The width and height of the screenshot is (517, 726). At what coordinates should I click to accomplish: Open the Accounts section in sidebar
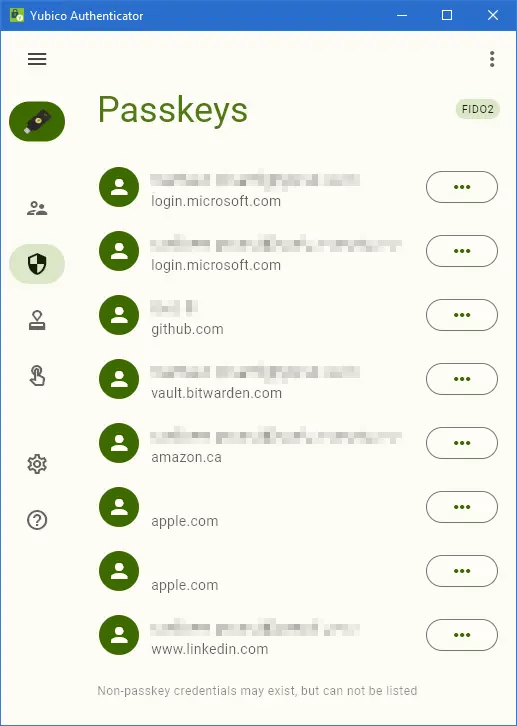point(37,208)
